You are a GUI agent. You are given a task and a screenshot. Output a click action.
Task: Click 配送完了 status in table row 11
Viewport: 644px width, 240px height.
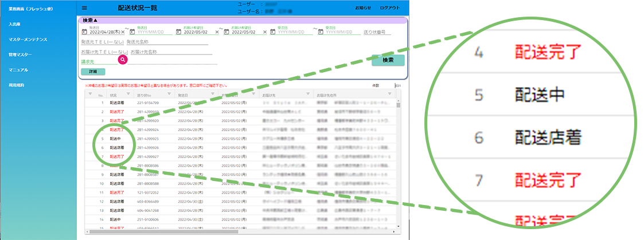pyautogui.click(x=117, y=192)
